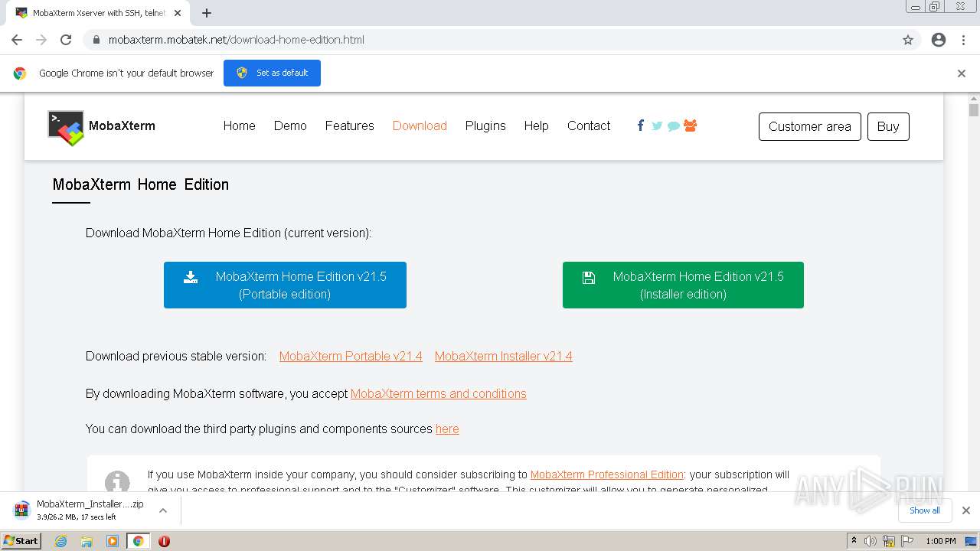Launch Internet Explorer from taskbar
This screenshot has height=551, width=980.
(x=60, y=541)
